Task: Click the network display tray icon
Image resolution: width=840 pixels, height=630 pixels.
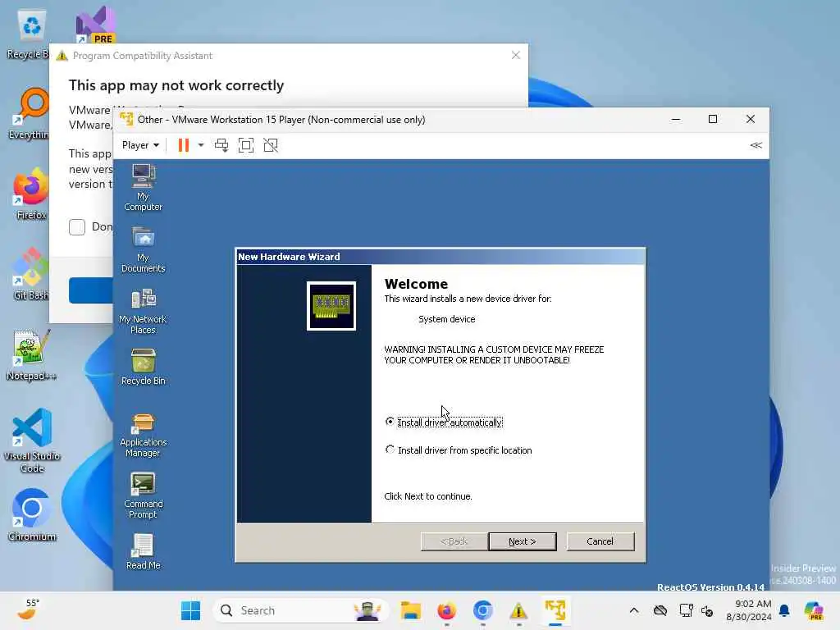Action: pos(686,610)
